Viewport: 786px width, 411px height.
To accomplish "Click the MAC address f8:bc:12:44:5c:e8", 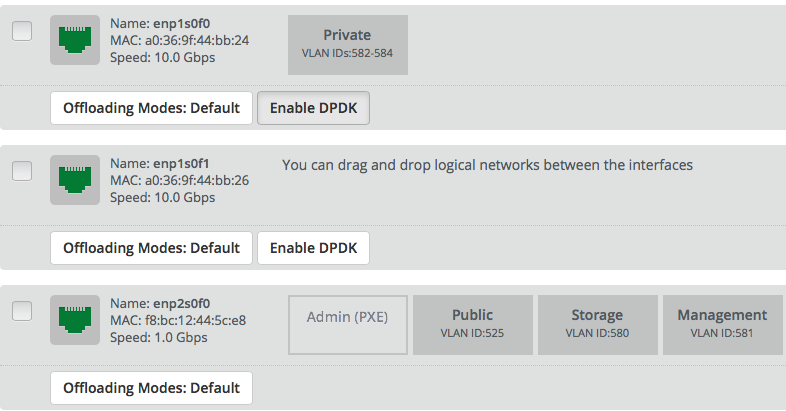I will coord(178,320).
